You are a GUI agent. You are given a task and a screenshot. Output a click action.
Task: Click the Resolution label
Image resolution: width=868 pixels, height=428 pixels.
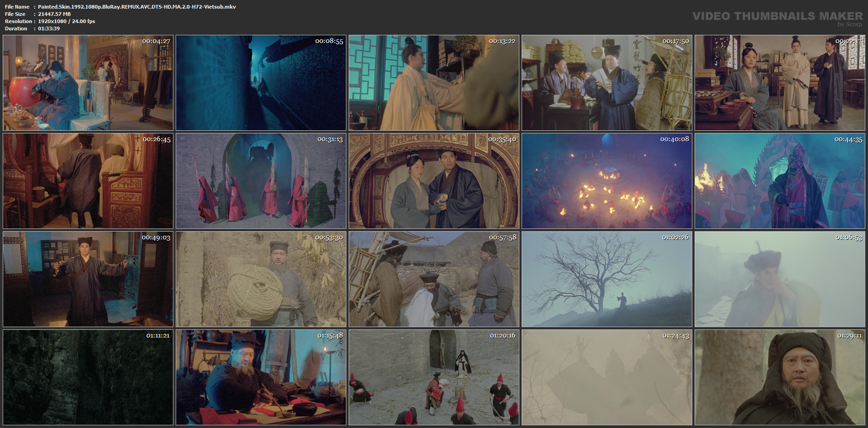(x=19, y=21)
